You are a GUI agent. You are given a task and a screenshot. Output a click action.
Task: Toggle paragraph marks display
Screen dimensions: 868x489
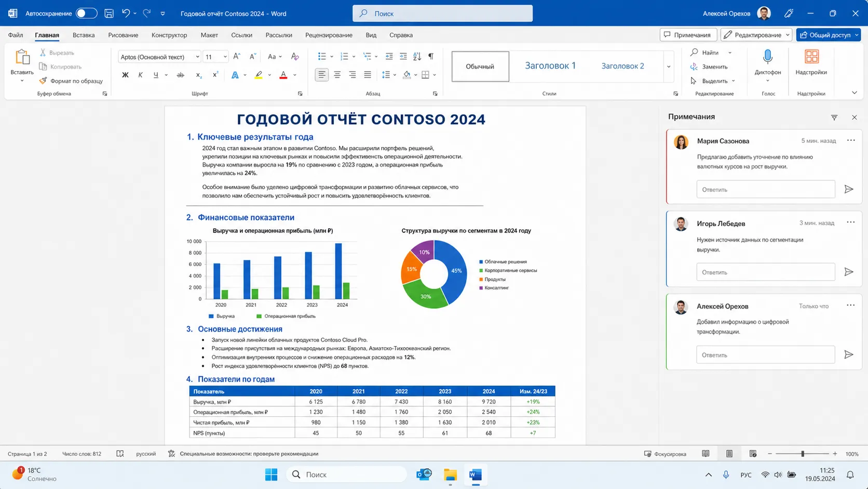coord(431,56)
